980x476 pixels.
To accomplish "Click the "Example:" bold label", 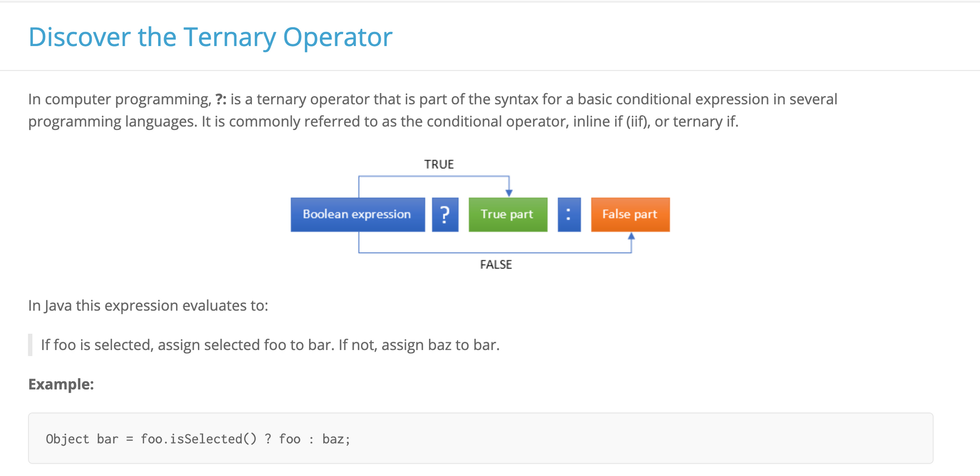I will [x=61, y=384].
